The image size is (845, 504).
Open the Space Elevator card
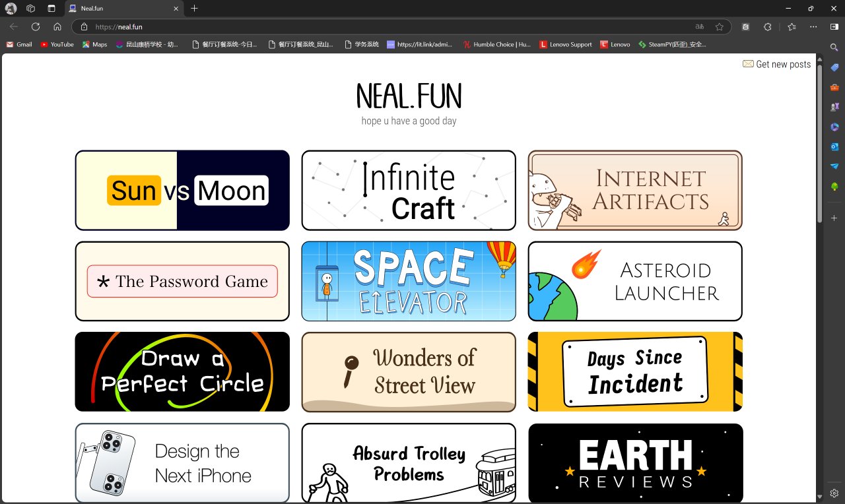click(x=409, y=281)
